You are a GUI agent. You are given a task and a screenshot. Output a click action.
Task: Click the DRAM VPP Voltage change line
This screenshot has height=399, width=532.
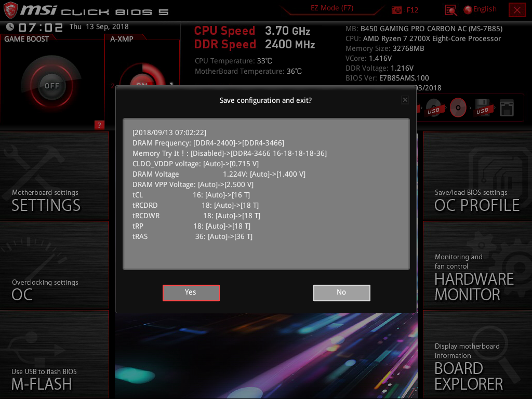tap(193, 184)
